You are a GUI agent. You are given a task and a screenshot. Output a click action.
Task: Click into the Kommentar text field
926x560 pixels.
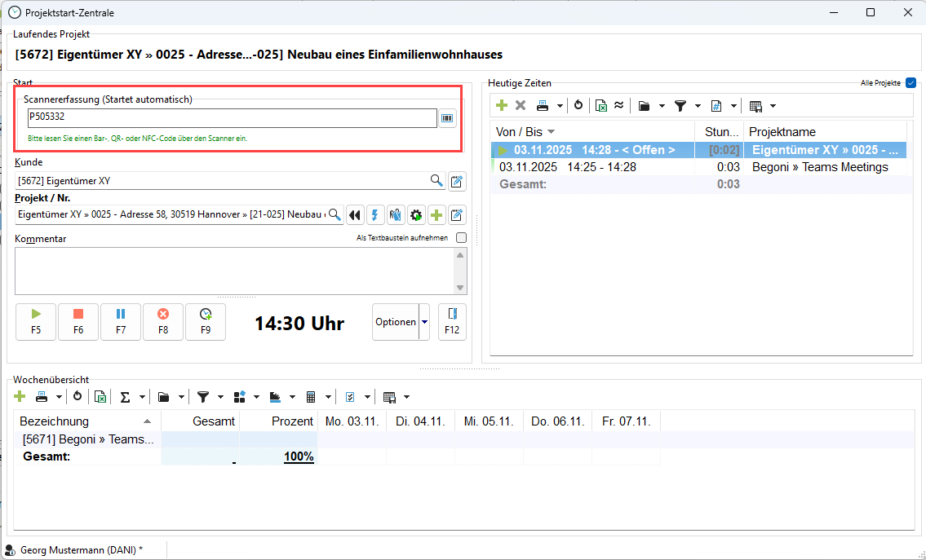point(233,270)
